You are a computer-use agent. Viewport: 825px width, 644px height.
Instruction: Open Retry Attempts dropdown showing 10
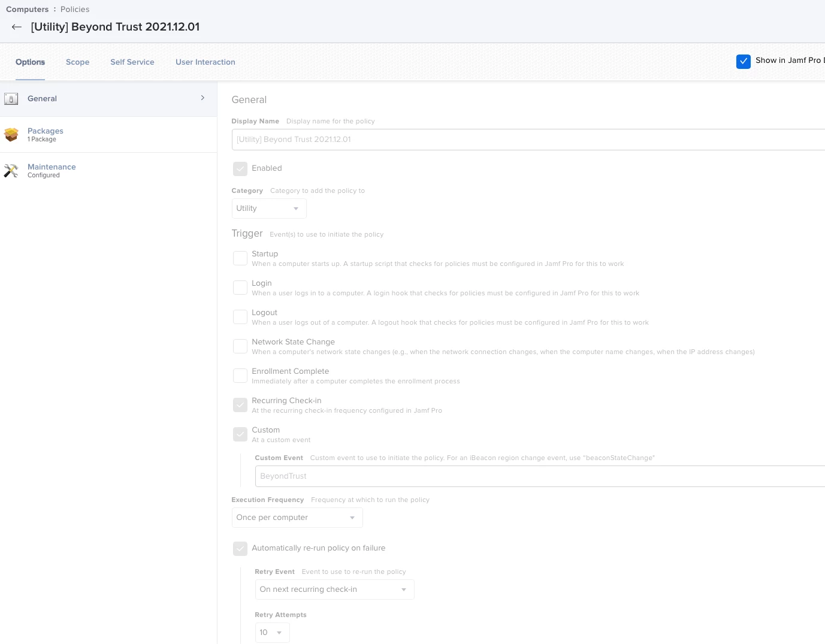[272, 633]
